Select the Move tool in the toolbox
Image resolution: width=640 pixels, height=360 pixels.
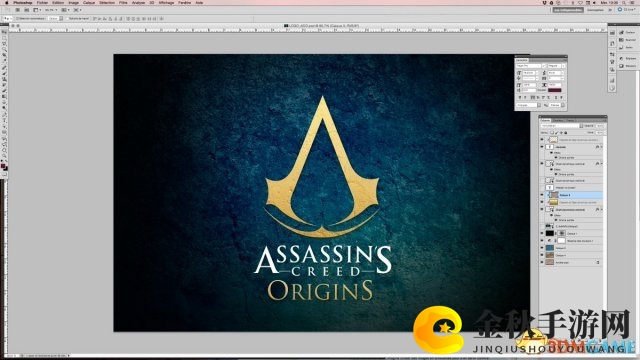4,32
